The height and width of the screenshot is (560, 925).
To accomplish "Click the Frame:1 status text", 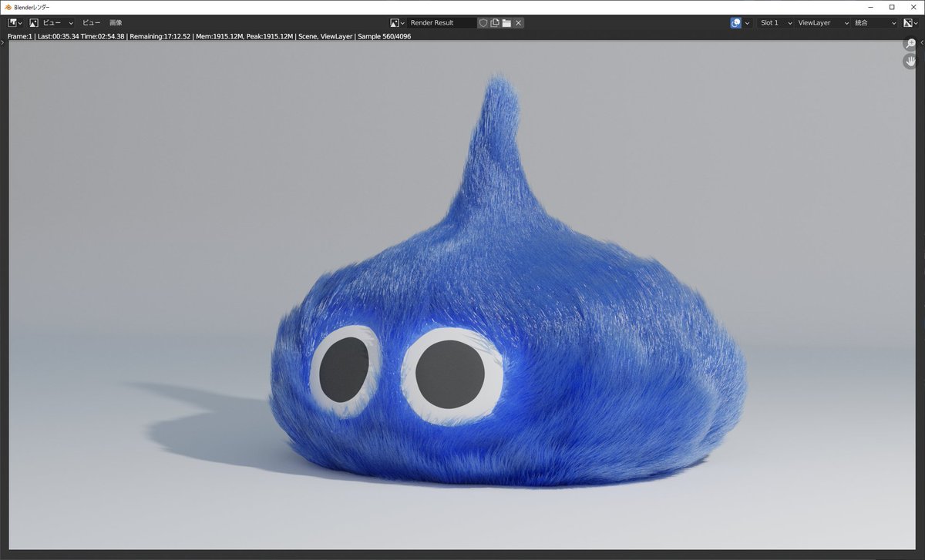I will 19,36.
